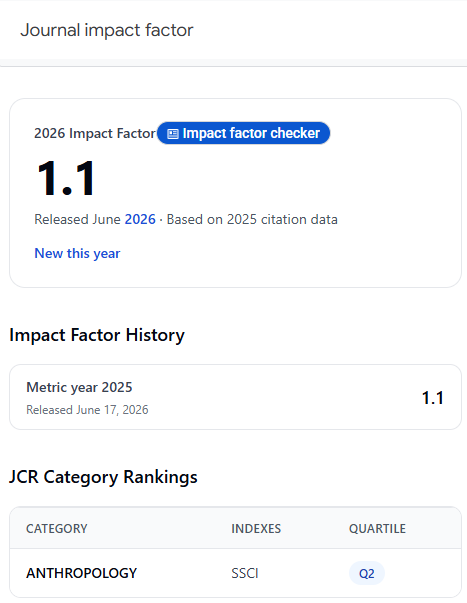Click the 2026 Impact Factor label

(x=95, y=133)
